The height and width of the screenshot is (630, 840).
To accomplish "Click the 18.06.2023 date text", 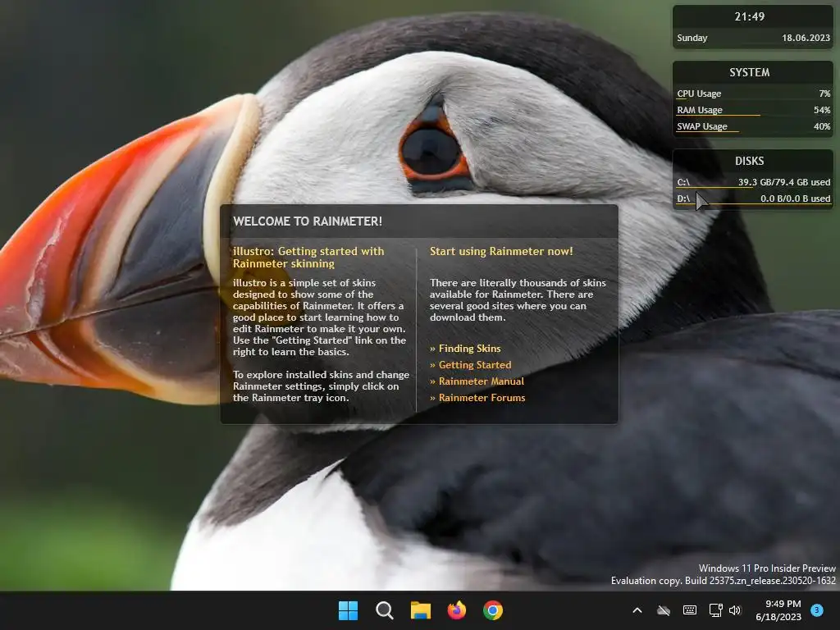I will (x=806, y=38).
